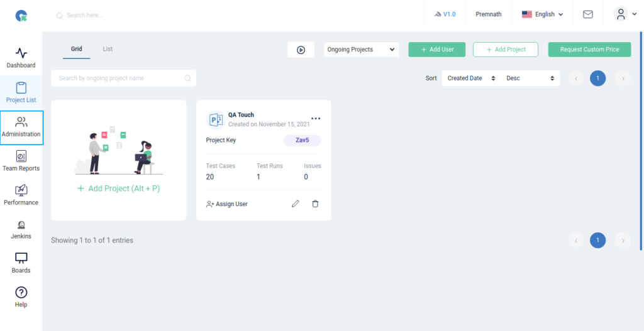
Task: Click the Help question mark icon
Action: [21, 297]
